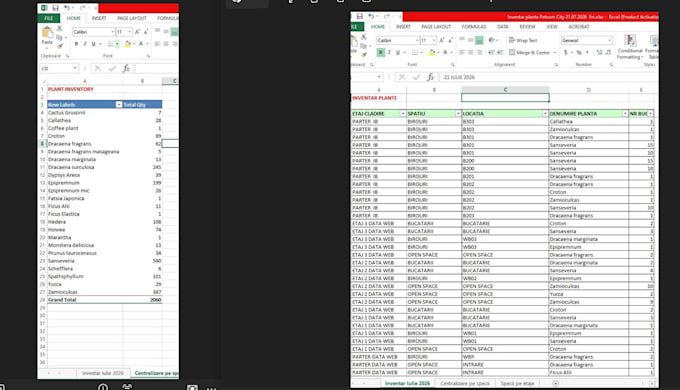Toggle Wrap Text in the Alignment group
Screen dimensions: 680x390
coord(523,40)
